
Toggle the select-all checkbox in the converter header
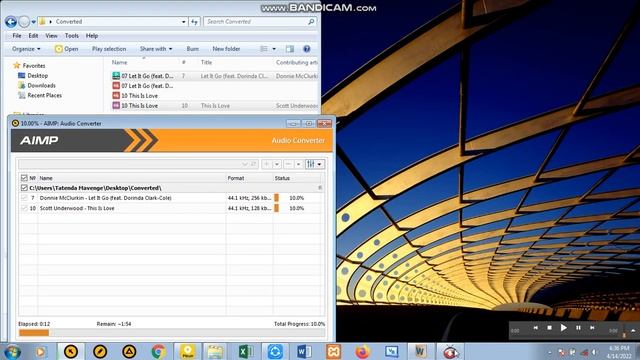(24, 178)
